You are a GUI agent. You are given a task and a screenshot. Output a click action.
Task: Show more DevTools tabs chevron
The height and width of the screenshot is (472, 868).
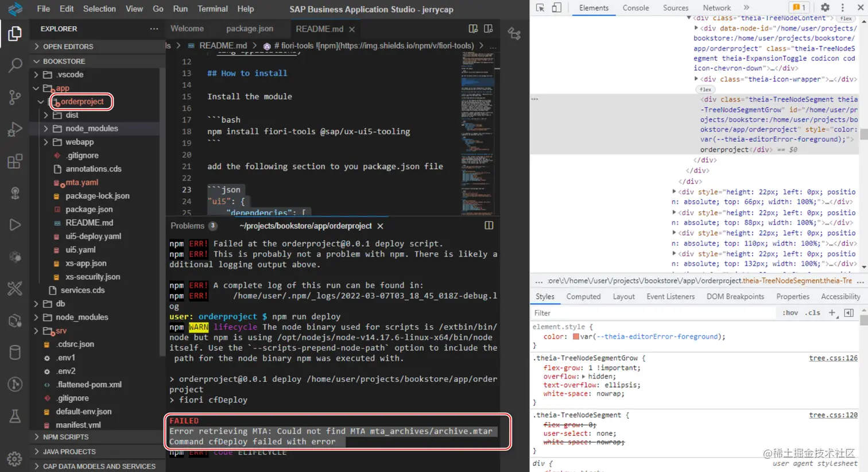746,8
